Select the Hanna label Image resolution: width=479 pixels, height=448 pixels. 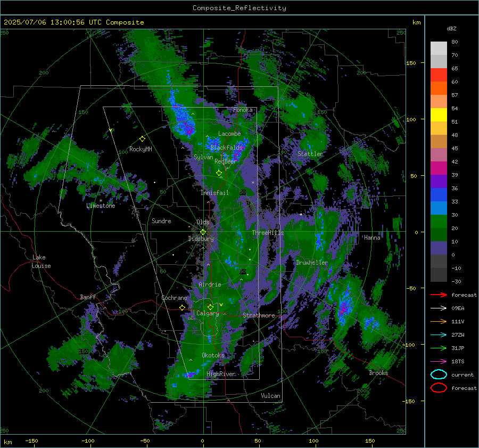point(372,238)
